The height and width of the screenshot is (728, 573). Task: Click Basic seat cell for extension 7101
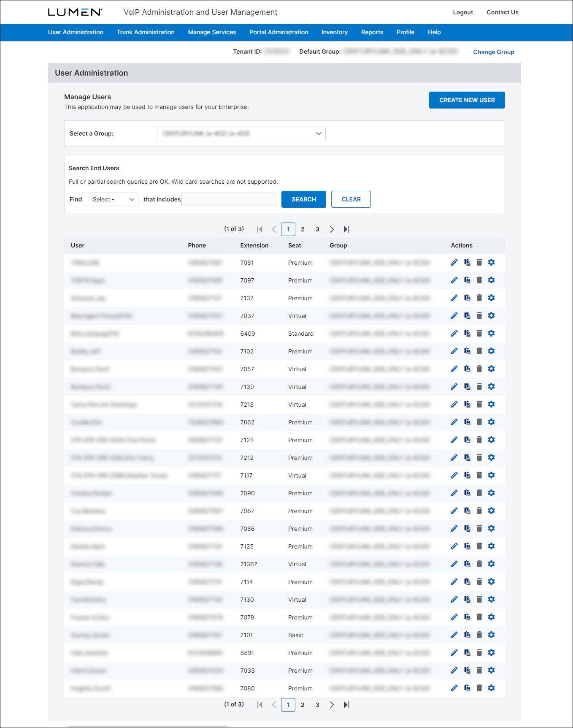pyautogui.click(x=296, y=635)
